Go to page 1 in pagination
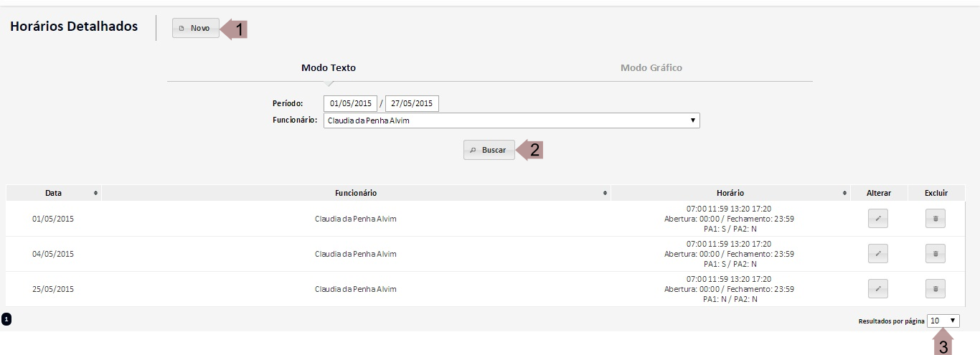Image resolution: width=980 pixels, height=355 pixels. click(6, 319)
